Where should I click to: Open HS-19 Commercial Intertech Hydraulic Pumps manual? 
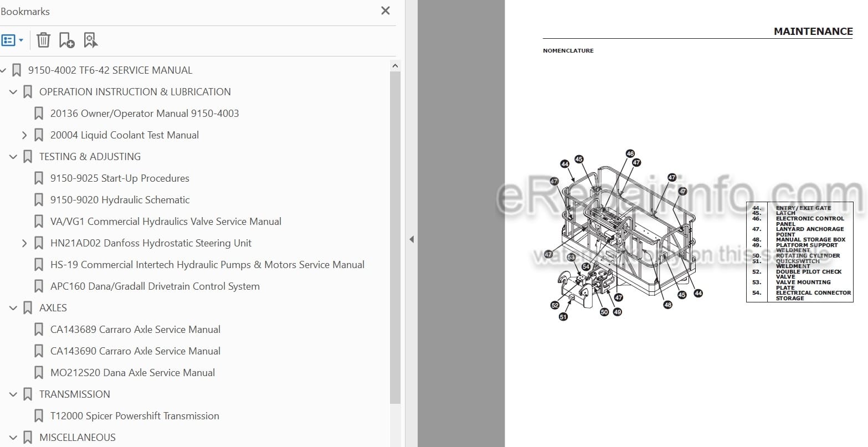[x=207, y=265]
